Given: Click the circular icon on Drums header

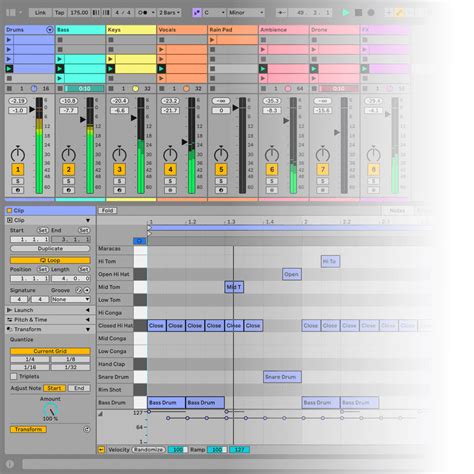Looking at the screenshot, I should pos(50,30).
